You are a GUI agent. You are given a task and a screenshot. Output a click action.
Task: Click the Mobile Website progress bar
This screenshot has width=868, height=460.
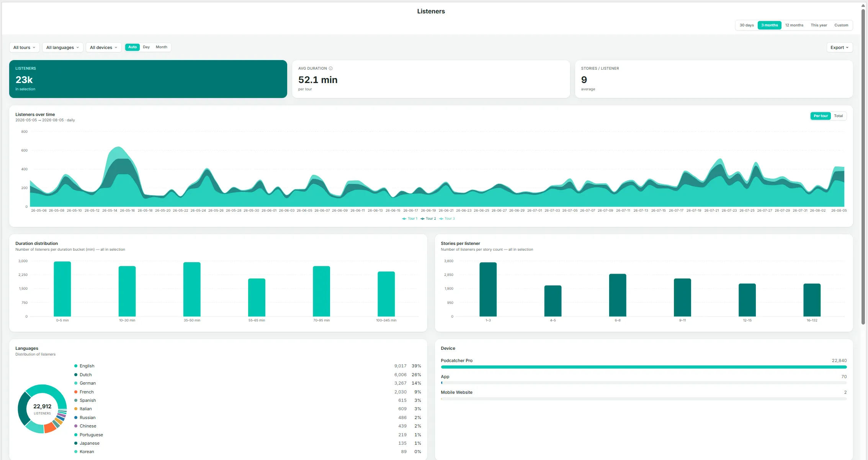click(x=644, y=399)
